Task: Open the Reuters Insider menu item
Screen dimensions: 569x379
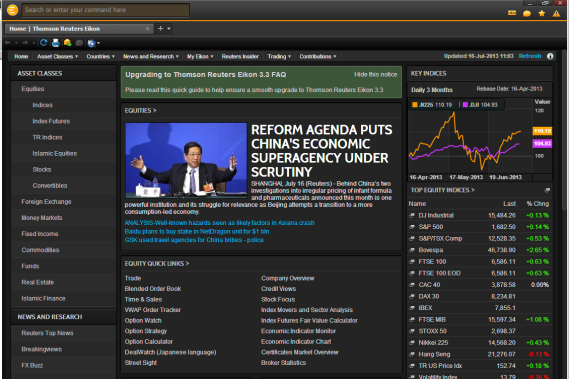Action: pos(240,56)
